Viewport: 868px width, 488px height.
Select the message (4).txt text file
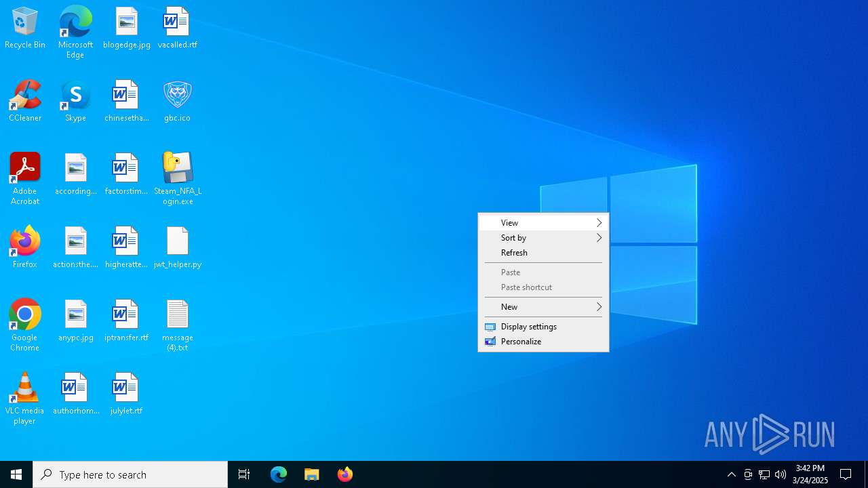click(x=177, y=325)
